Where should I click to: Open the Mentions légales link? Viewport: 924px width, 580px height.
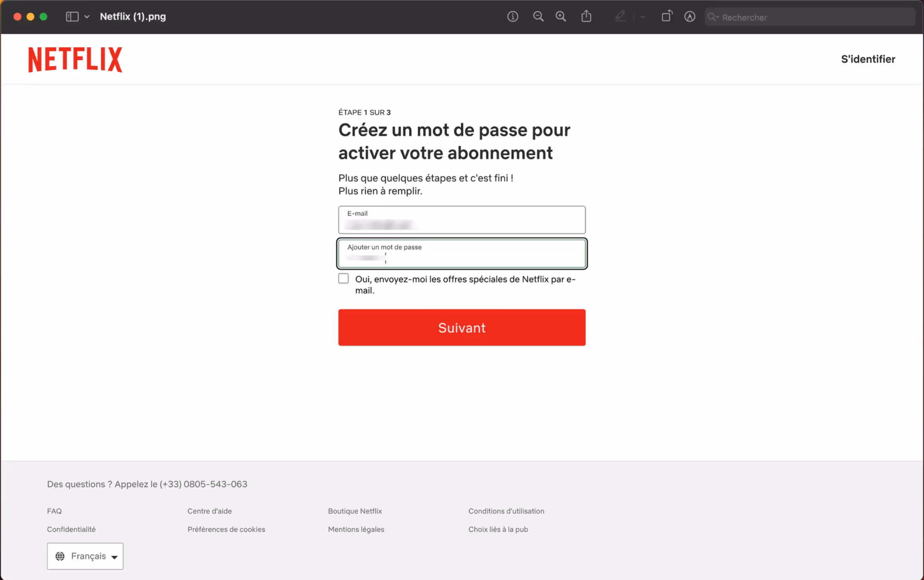point(356,529)
